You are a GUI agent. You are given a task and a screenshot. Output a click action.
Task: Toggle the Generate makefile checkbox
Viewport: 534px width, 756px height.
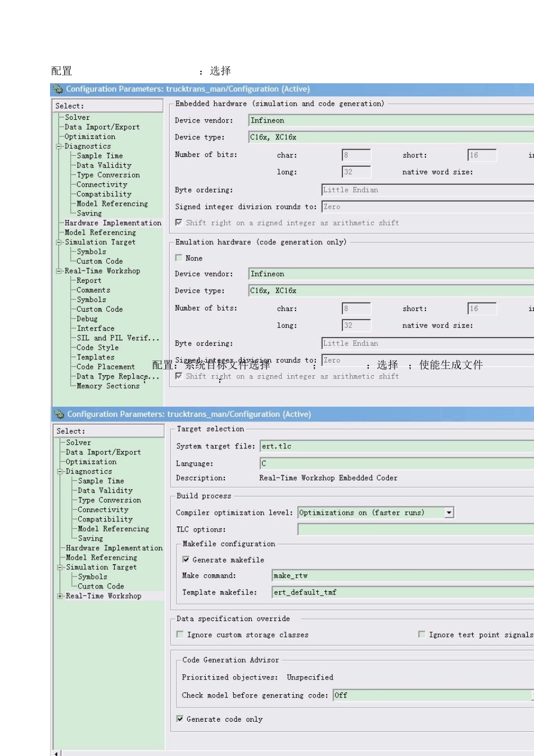(x=186, y=560)
